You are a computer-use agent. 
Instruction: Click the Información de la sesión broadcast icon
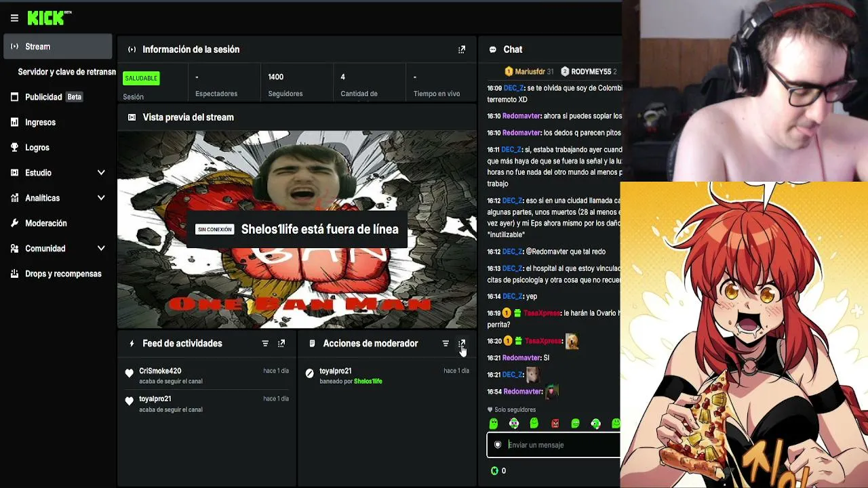tap(132, 49)
